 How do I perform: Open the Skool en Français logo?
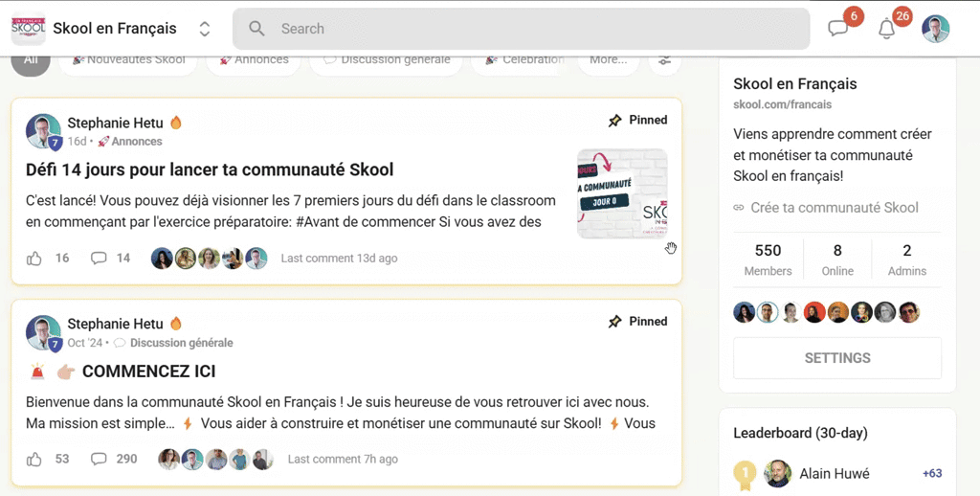[x=28, y=28]
